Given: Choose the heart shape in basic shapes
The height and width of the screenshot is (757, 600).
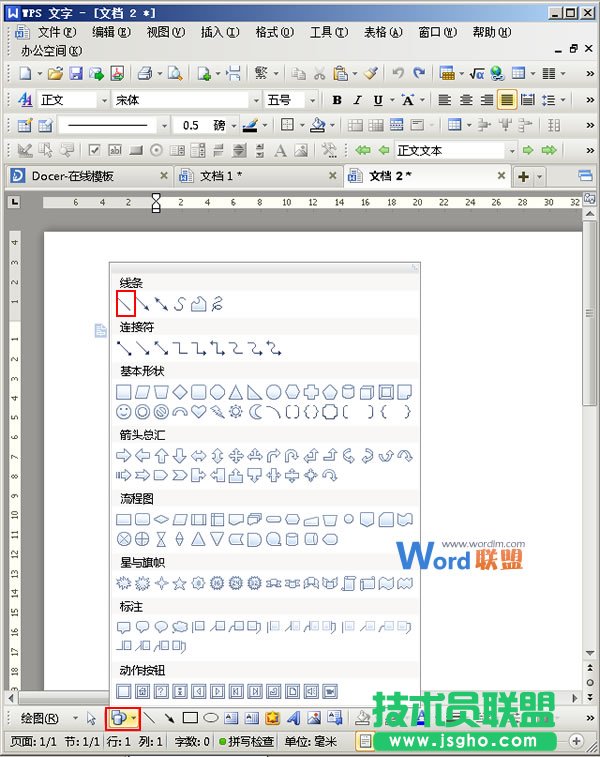Looking at the screenshot, I should [198, 411].
